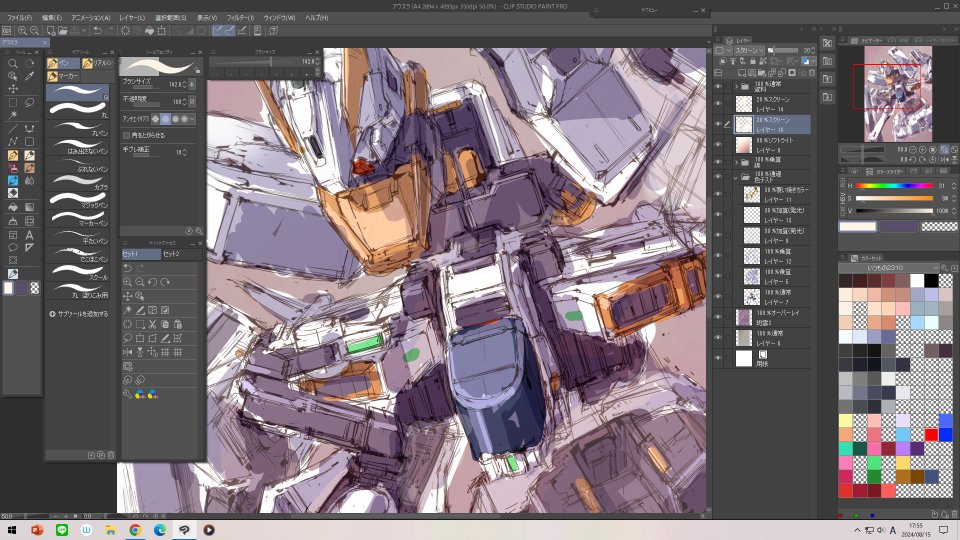Open layer color dropdown in Layer panel

point(813,61)
